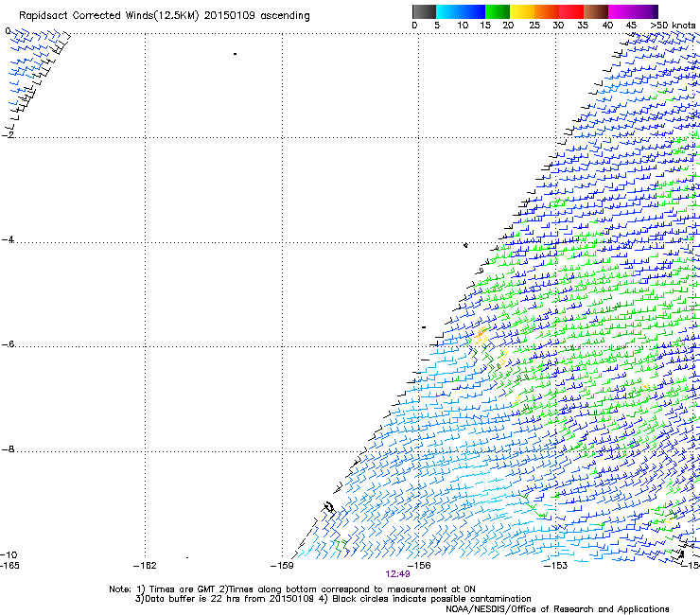Click the gray 0-5 knots color swatch

(424, 11)
